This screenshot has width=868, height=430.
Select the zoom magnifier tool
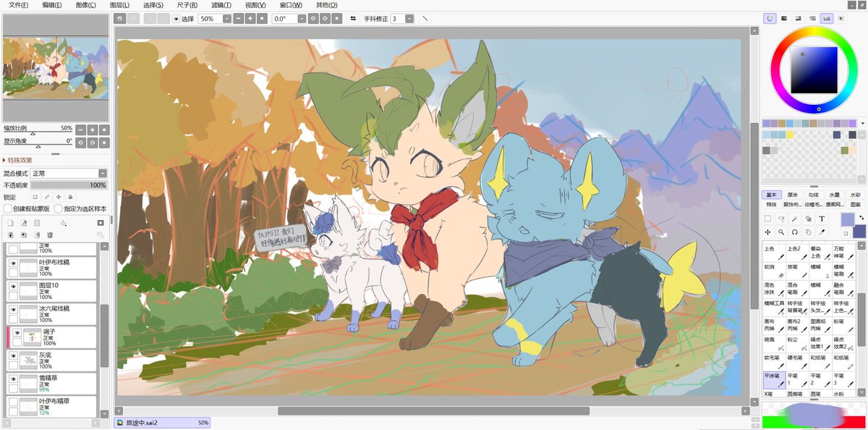coord(781,232)
